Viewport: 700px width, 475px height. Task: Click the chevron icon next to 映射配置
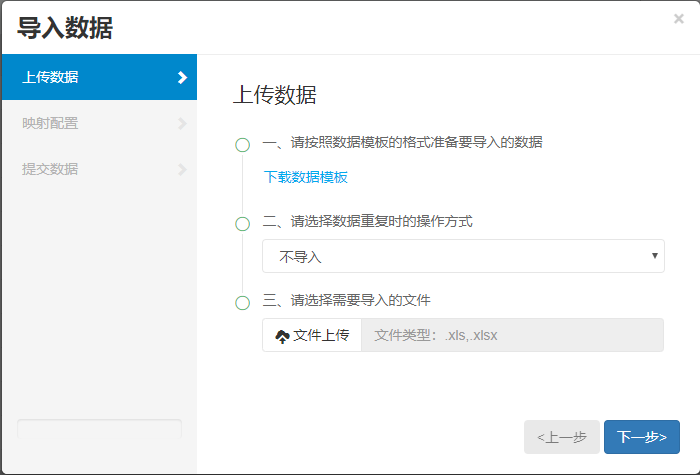point(182,124)
